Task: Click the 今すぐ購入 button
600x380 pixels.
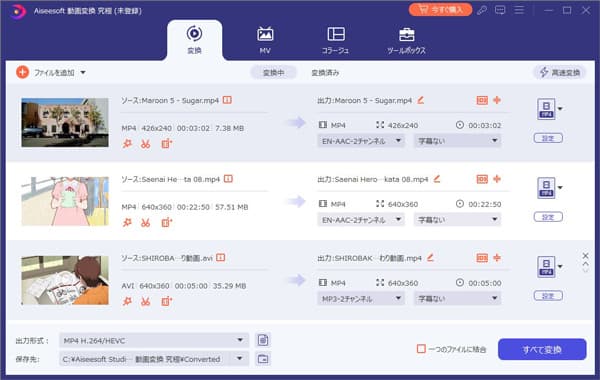Action: [440, 10]
